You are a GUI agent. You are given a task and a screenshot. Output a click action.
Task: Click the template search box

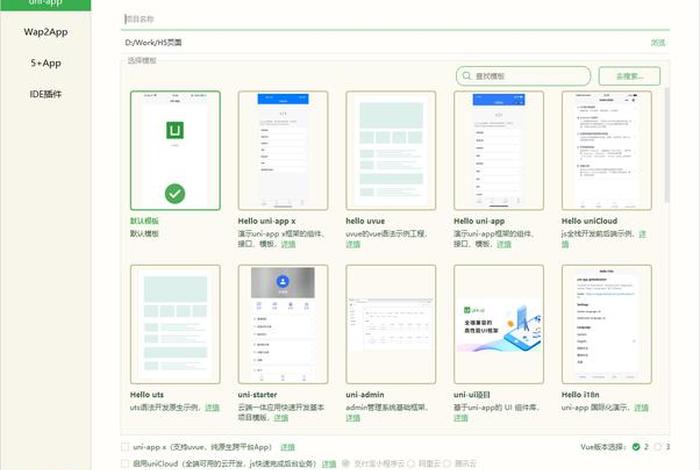[x=523, y=76]
